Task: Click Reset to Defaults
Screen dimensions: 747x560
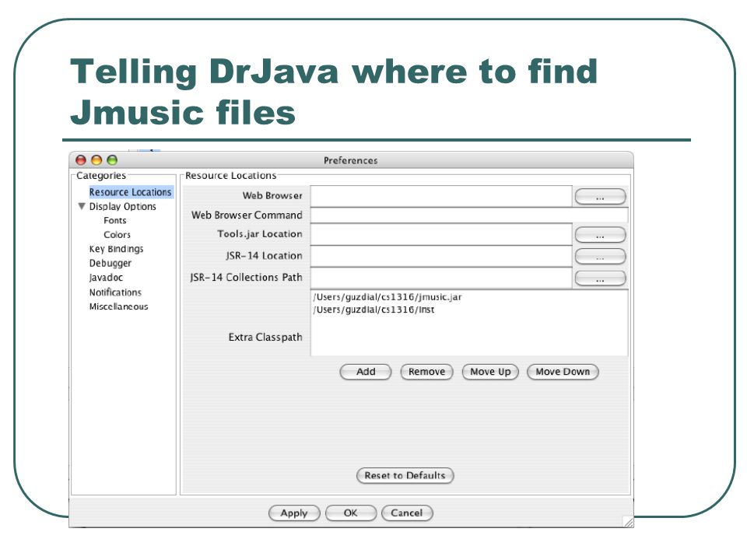Action: [x=405, y=475]
